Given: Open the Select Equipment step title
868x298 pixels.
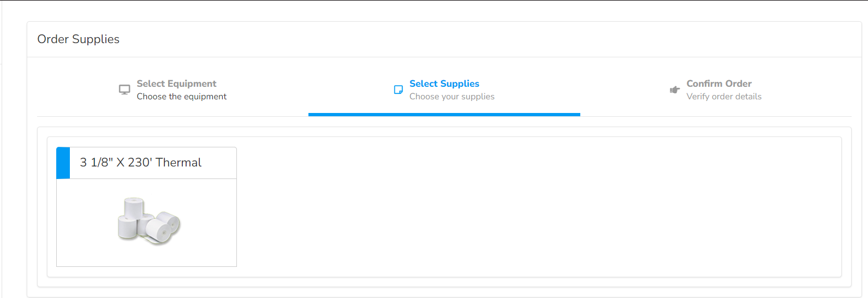Looking at the screenshot, I should pos(176,84).
